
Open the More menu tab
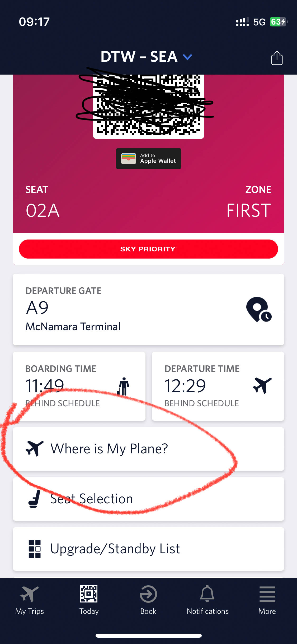coord(267,600)
